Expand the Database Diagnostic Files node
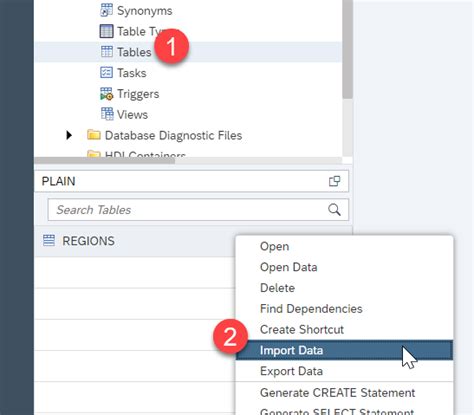The image size is (474, 415). pos(69,135)
